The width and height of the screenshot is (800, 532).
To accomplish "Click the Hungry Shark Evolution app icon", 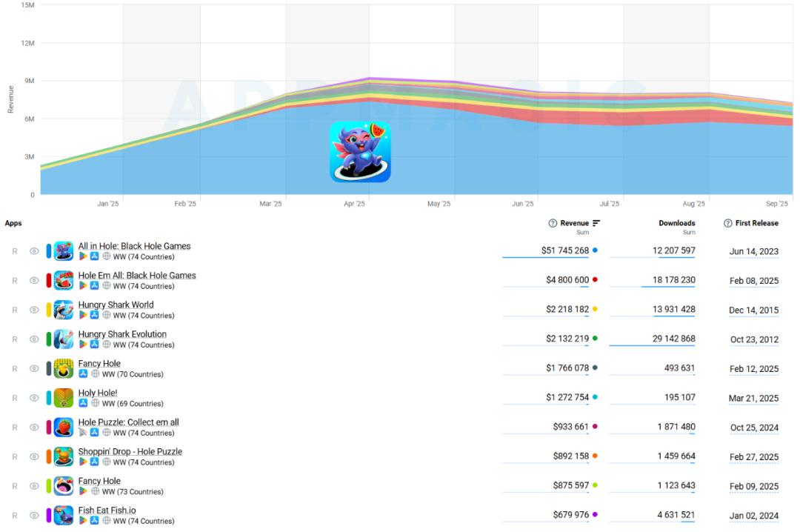I will (x=63, y=339).
